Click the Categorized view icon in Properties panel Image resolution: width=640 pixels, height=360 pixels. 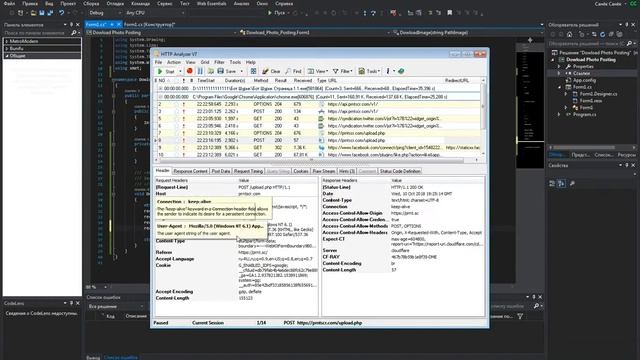(552, 184)
